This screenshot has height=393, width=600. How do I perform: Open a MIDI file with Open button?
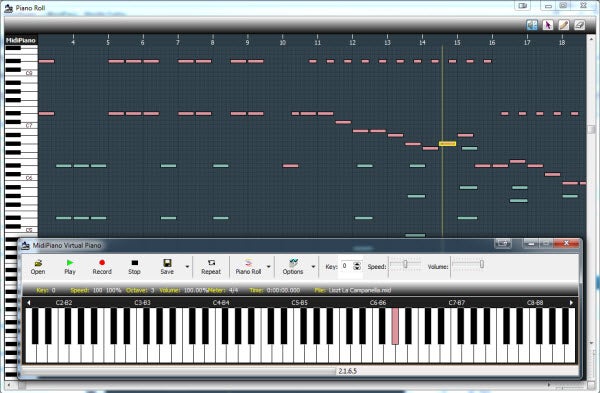coord(38,267)
